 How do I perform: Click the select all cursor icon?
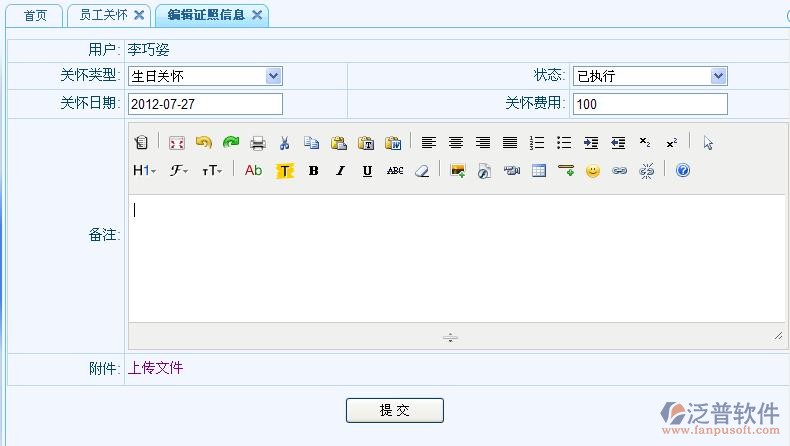[x=708, y=143]
